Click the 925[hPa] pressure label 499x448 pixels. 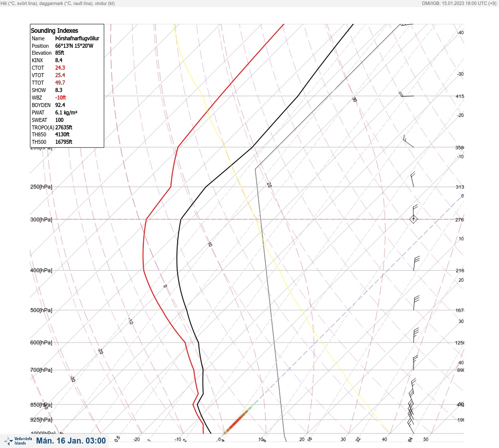point(41,420)
